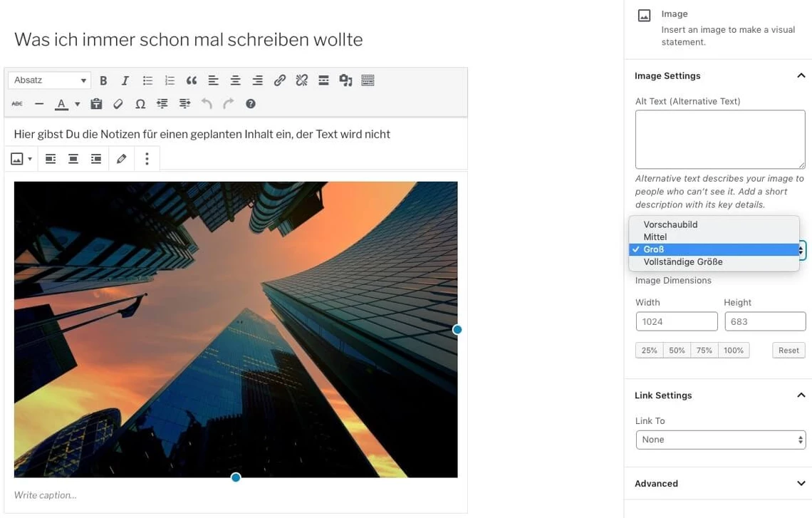Select Vollständige Größe from size list

682,262
